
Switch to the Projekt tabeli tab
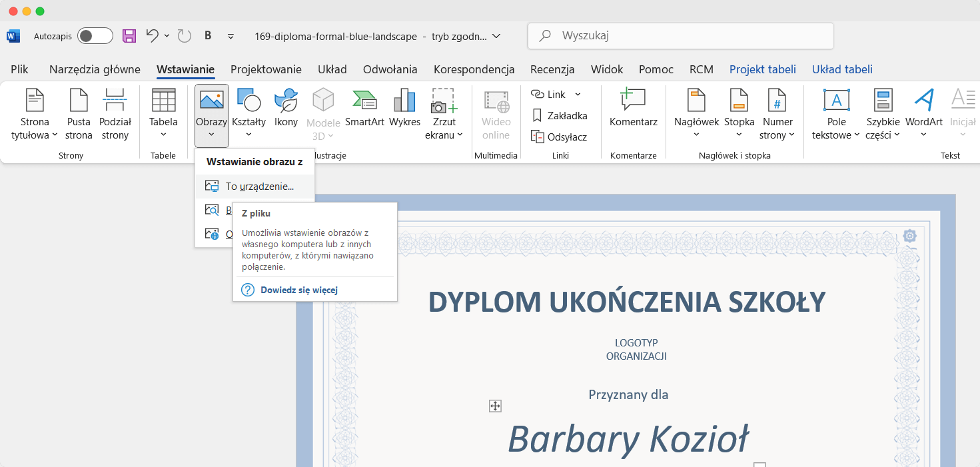click(x=763, y=69)
